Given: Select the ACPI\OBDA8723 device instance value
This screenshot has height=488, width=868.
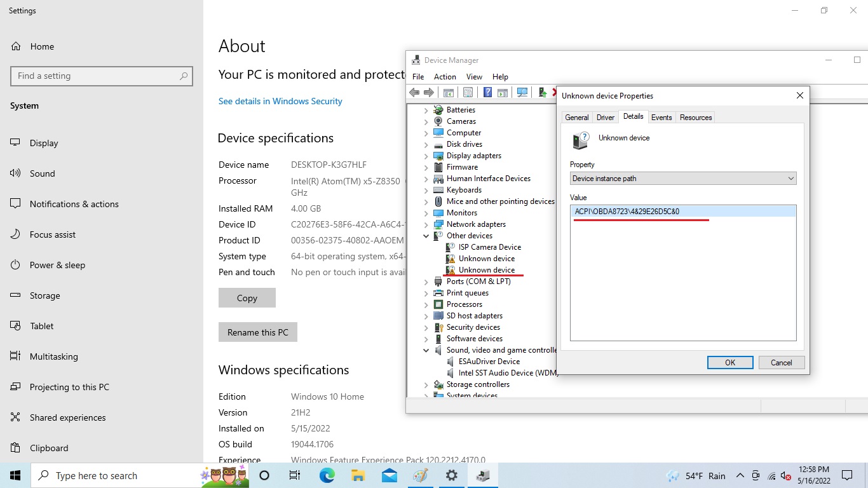Looking at the screenshot, I should coord(683,212).
